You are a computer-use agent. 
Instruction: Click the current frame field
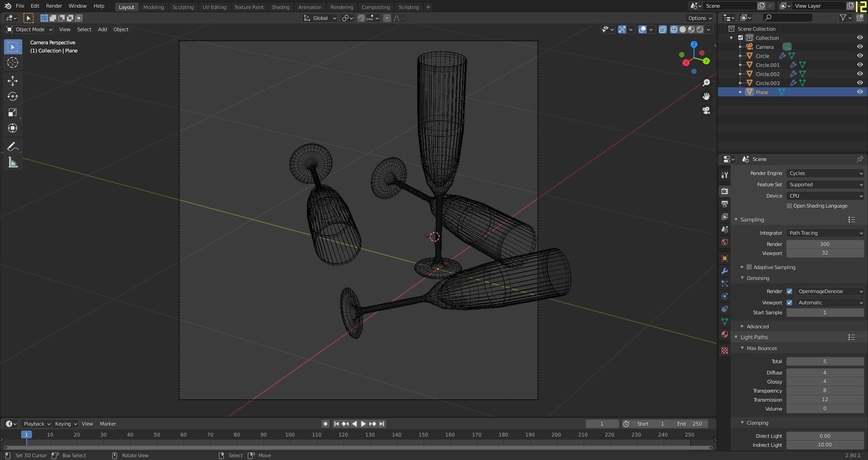602,424
